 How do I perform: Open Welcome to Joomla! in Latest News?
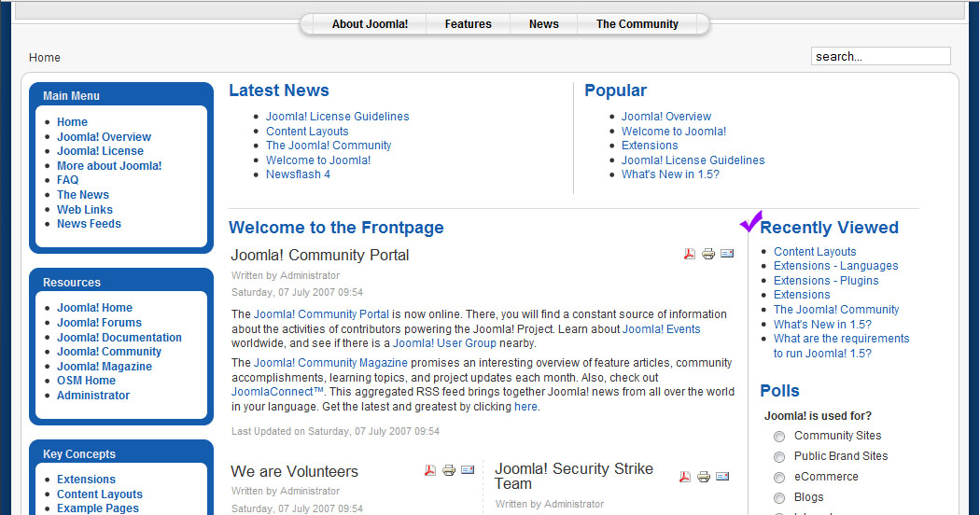pyautogui.click(x=318, y=160)
